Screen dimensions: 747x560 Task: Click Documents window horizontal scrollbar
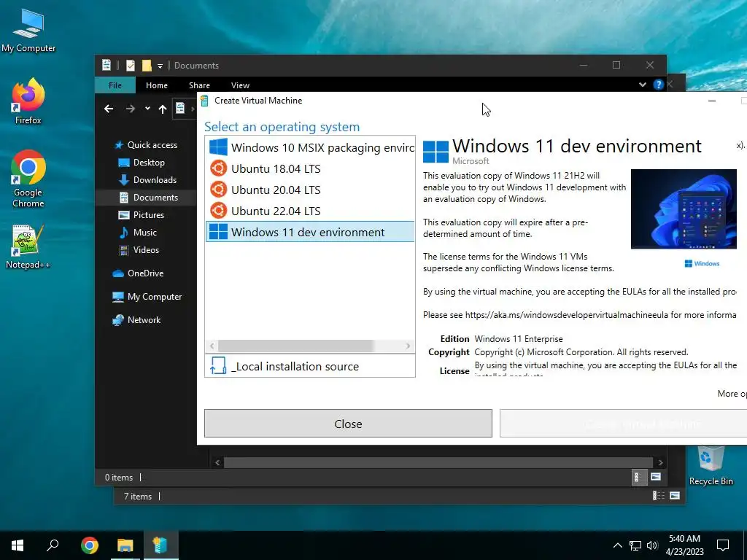(438, 462)
